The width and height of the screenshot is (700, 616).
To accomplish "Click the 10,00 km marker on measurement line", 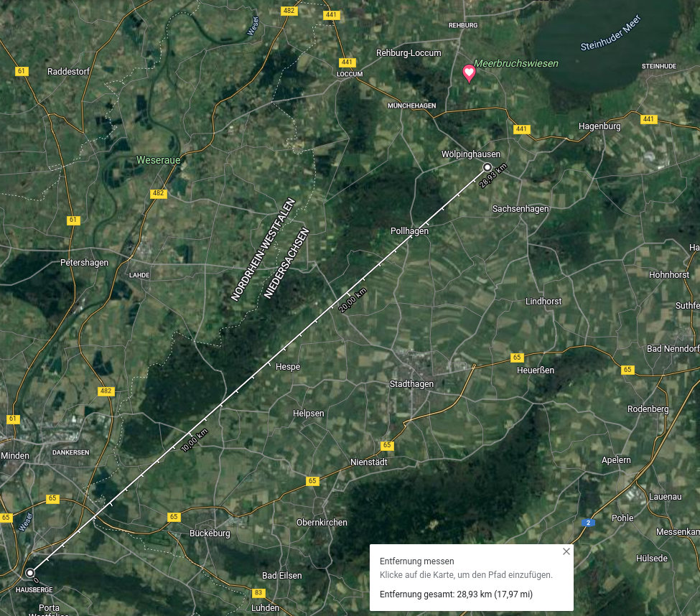I will 194,440.
